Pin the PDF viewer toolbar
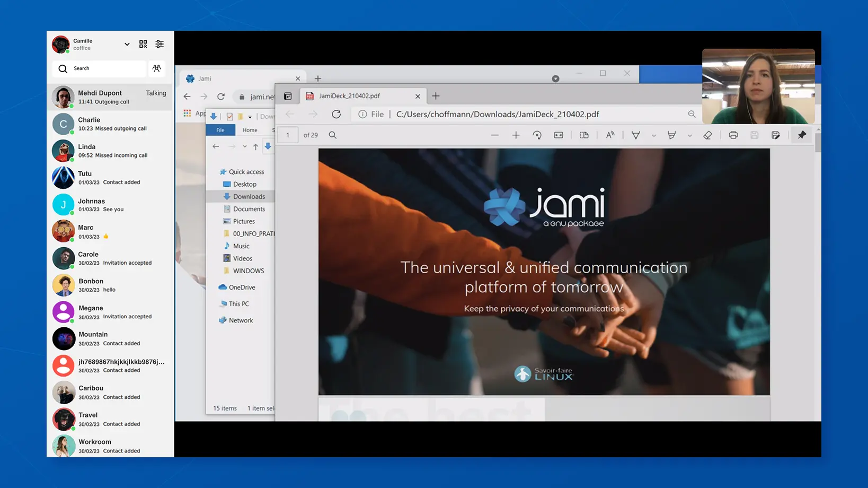This screenshot has width=868, height=488. coord(801,135)
